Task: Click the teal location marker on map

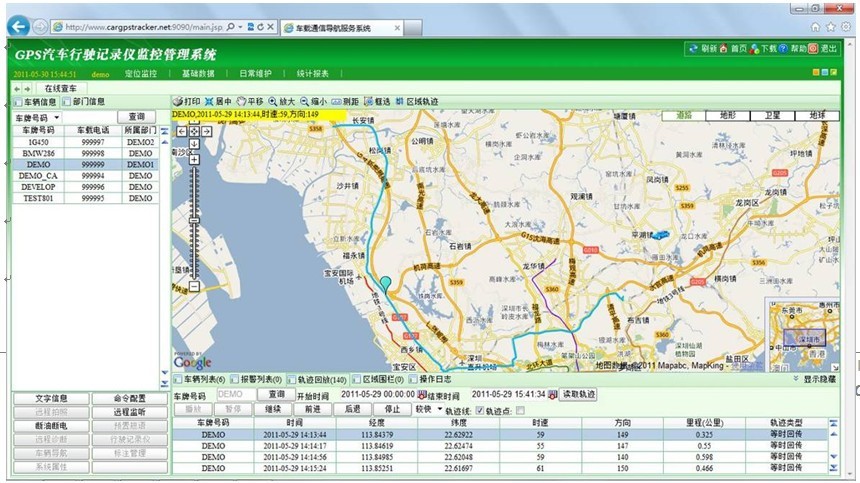Action: click(386, 284)
